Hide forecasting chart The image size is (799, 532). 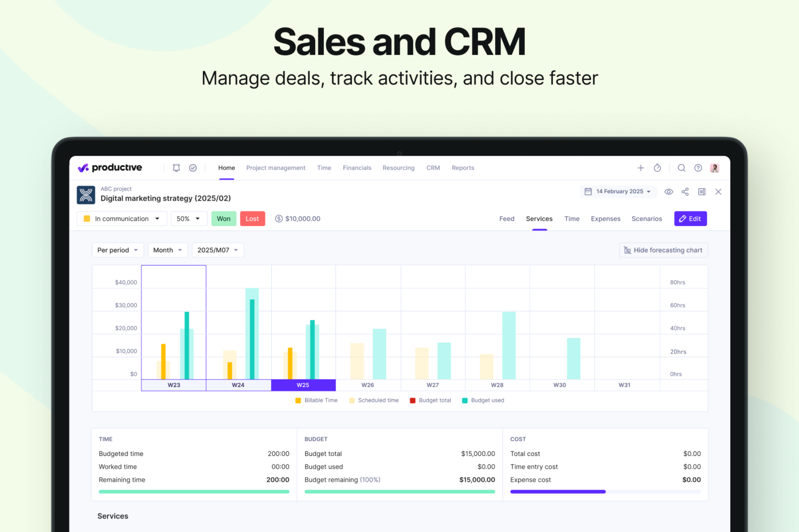(663, 250)
